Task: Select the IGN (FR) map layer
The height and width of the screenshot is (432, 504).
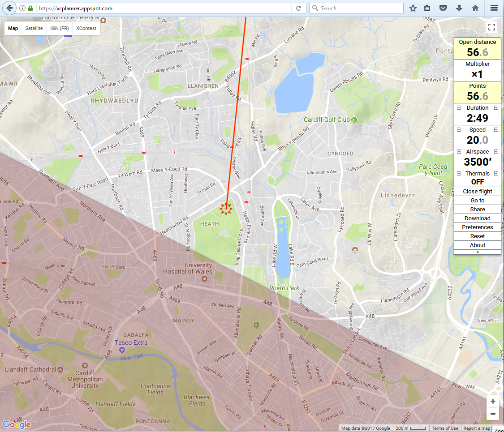Action: (x=60, y=28)
